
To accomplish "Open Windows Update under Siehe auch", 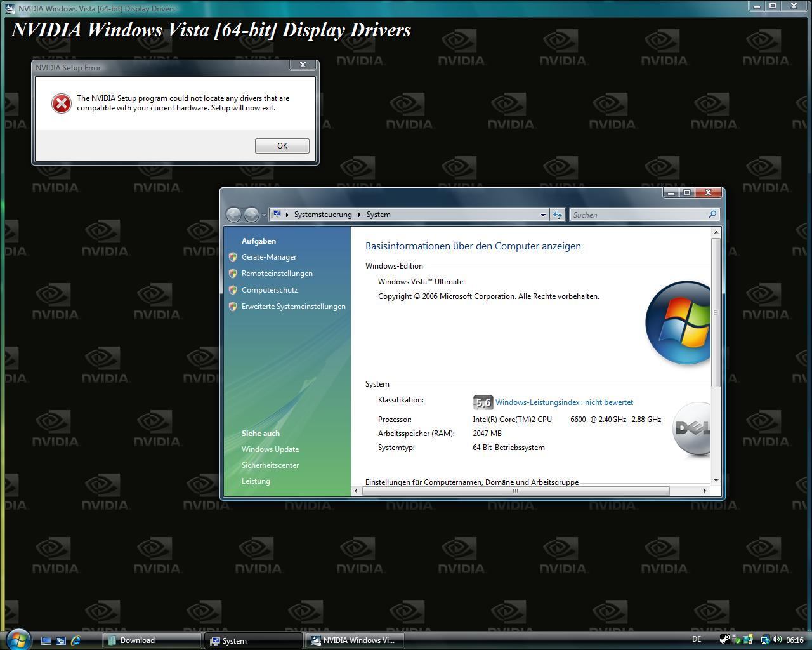I will tap(270, 449).
